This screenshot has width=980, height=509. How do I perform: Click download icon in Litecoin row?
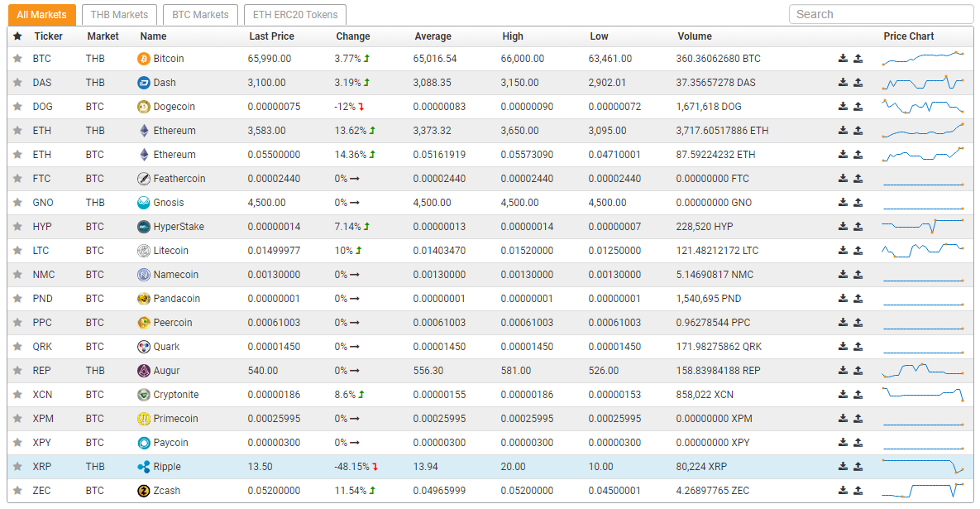pyautogui.click(x=843, y=251)
